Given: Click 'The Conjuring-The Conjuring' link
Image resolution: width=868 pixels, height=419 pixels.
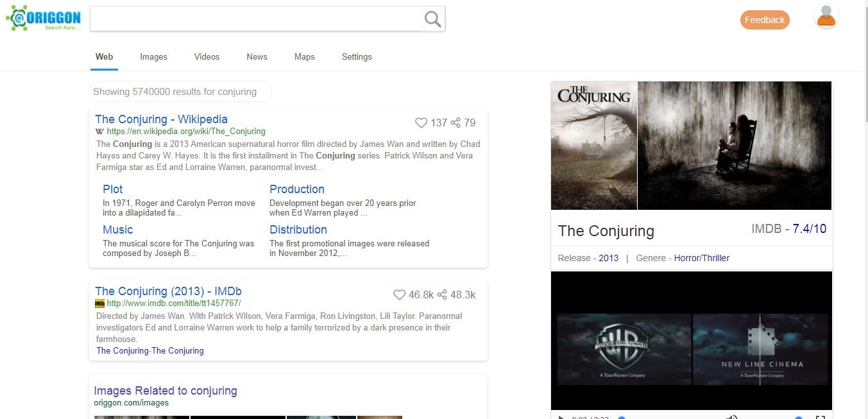Looking at the screenshot, I should [x=150, y=351].
